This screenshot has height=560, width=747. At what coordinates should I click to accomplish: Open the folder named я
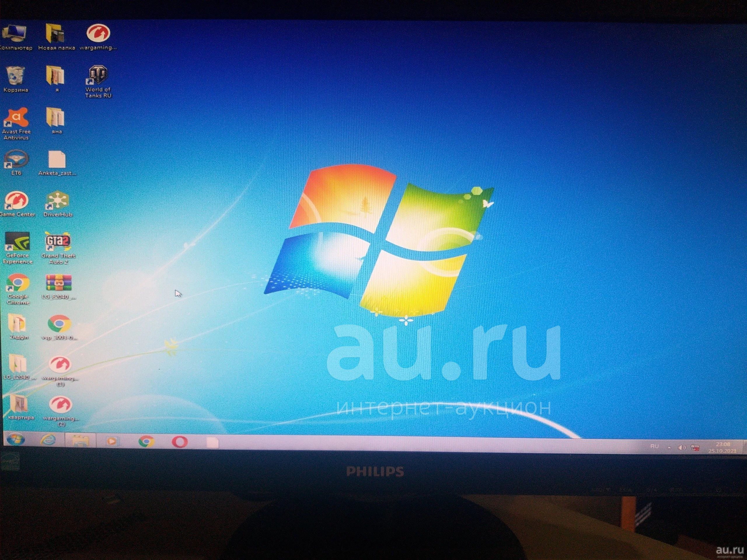pyautogui.click(x=56, y=79)
